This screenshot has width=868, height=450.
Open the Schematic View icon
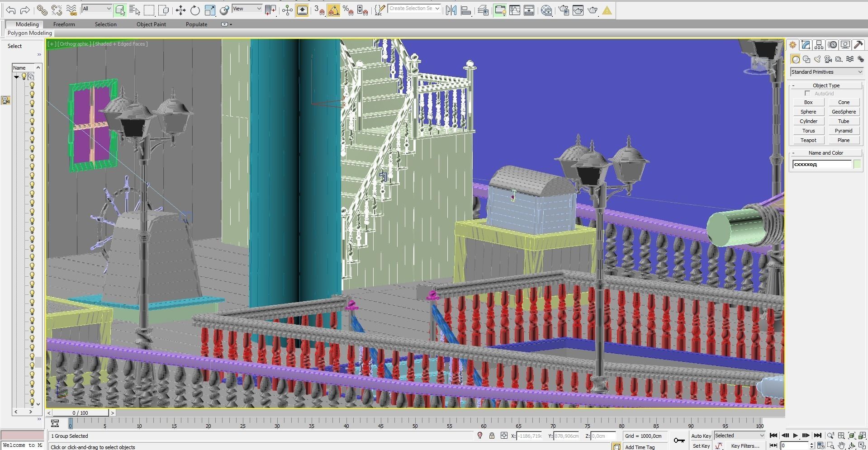click(529, 10)
